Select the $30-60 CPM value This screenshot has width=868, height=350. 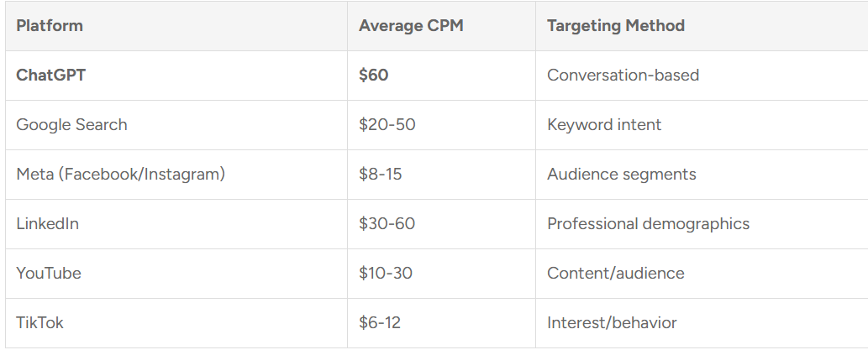pos(387,224)
